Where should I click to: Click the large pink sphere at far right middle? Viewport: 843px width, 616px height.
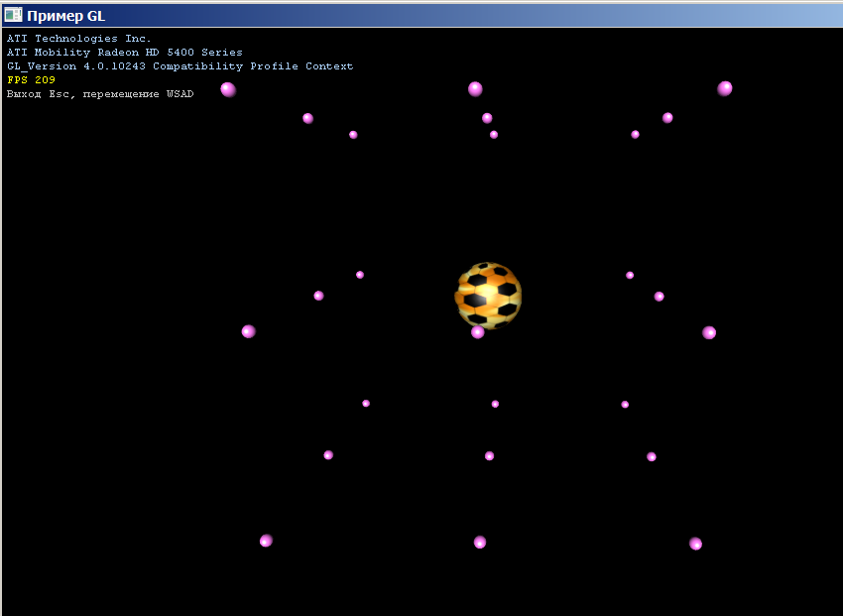pos(709,332)
